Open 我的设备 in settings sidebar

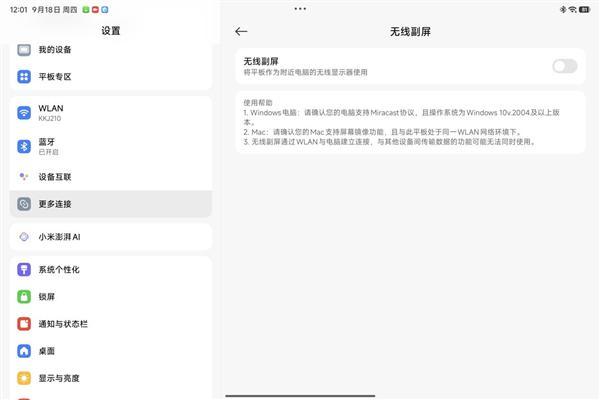(55, 50)
